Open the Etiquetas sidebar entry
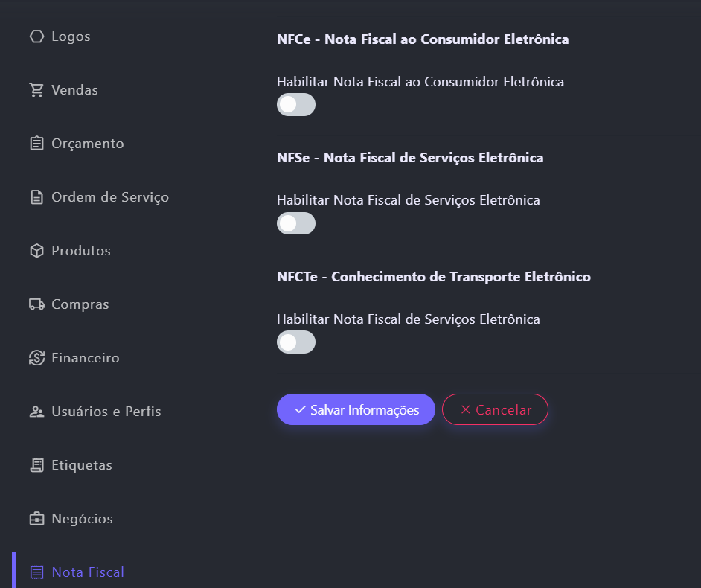701x588 pixels. point(82,465)
